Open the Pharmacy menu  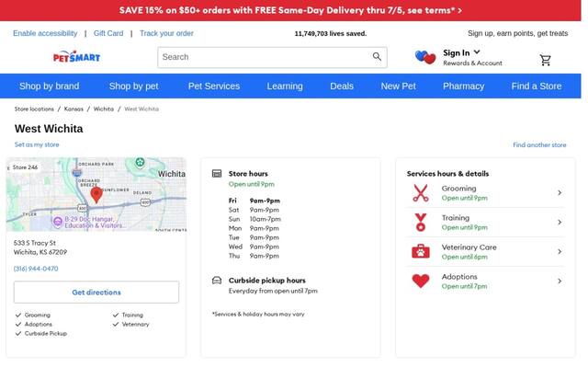[x=463, y=86]
